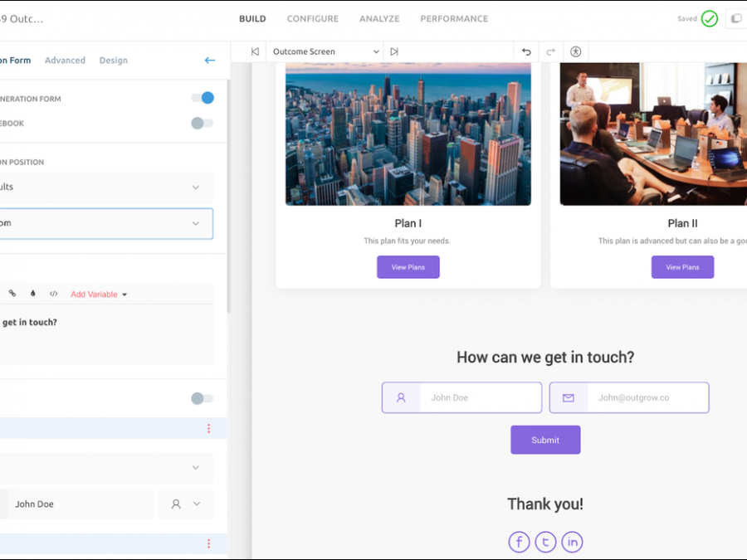Click the redo arrow in the toolbar
Screen dimensions: 747x560
coord(550,51)
